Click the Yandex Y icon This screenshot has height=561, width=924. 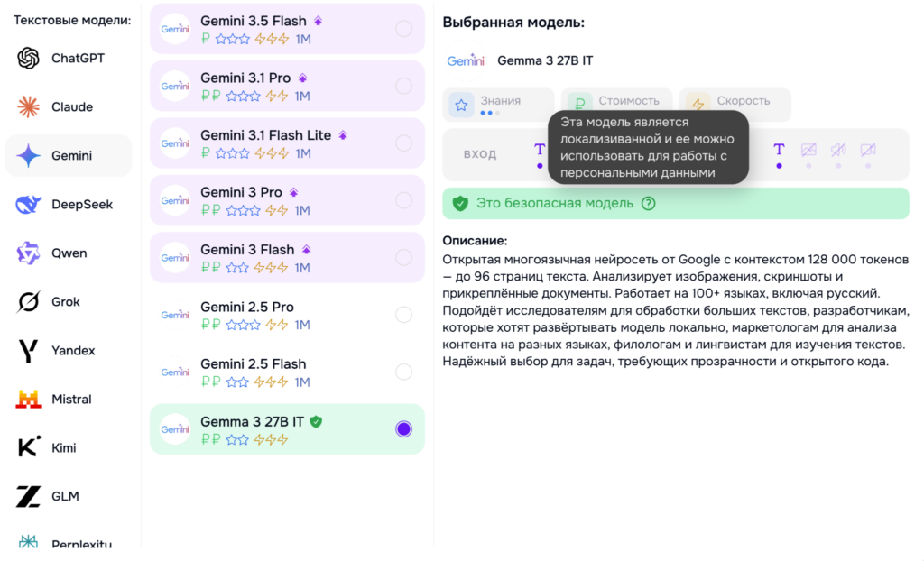pyautogui.click(x=28, y=351)
